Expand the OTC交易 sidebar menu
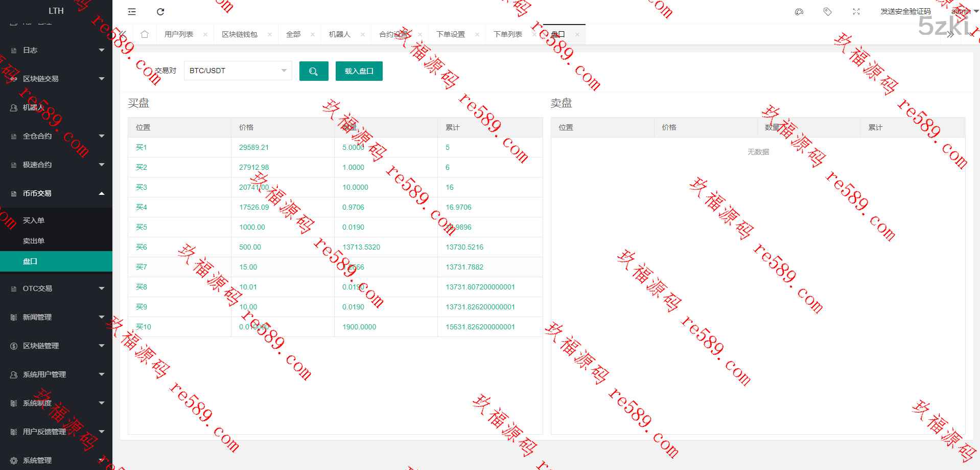 point(56,288)
